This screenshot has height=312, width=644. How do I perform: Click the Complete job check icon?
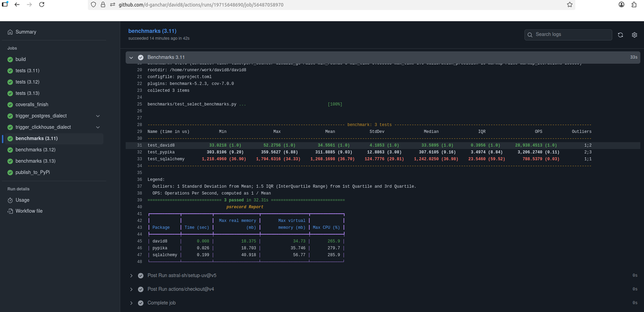[141, 303]
